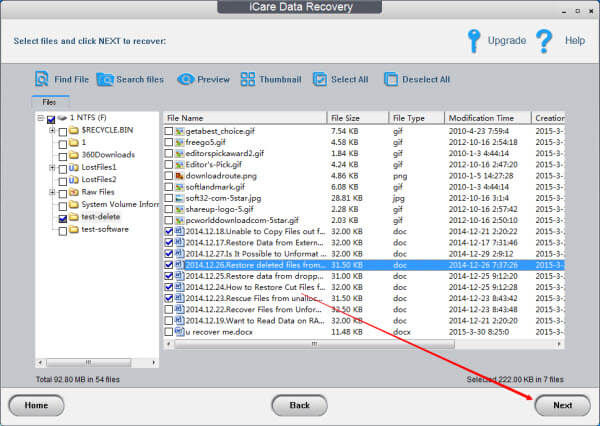This screenshot has height=426, width=600.
Task: Check the getabest_choice.gif checkbox
Action: click(x=169, y=131)
